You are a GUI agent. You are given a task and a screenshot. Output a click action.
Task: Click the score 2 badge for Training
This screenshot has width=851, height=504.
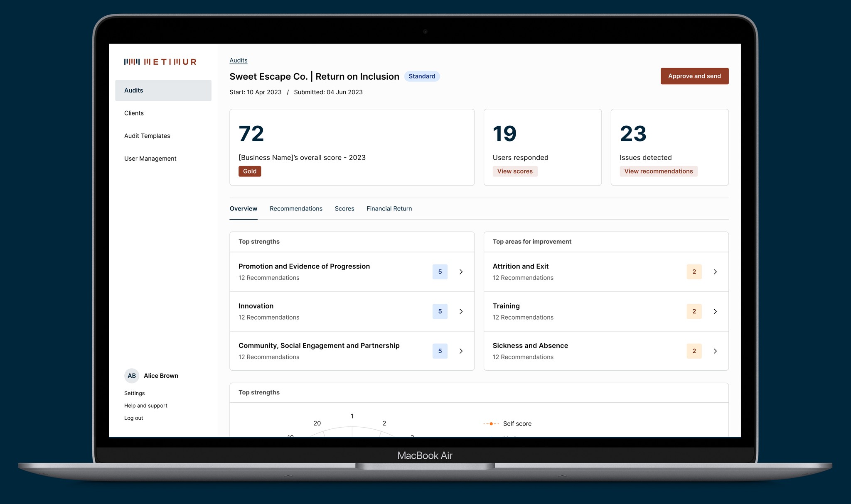(x=694, y=311)
